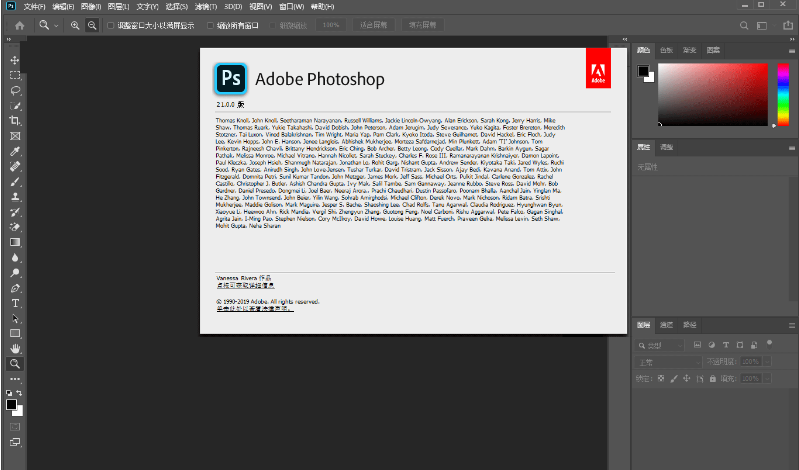Open the Help (H) menu
This screenshot has height=470, width=799.
coord(322,7)
